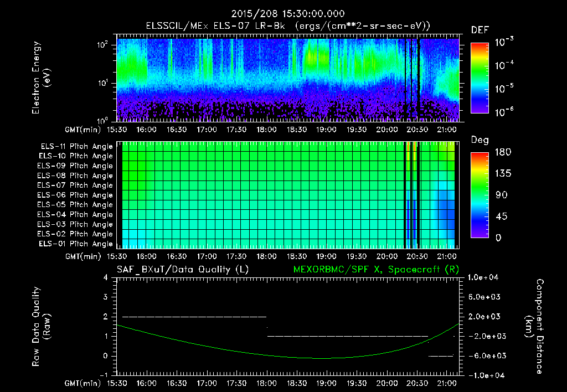Select the 2.0e+03 distance tick label
Image resolution: width=567 pixels, height=392 pixels.
click(x=484, y=316)
